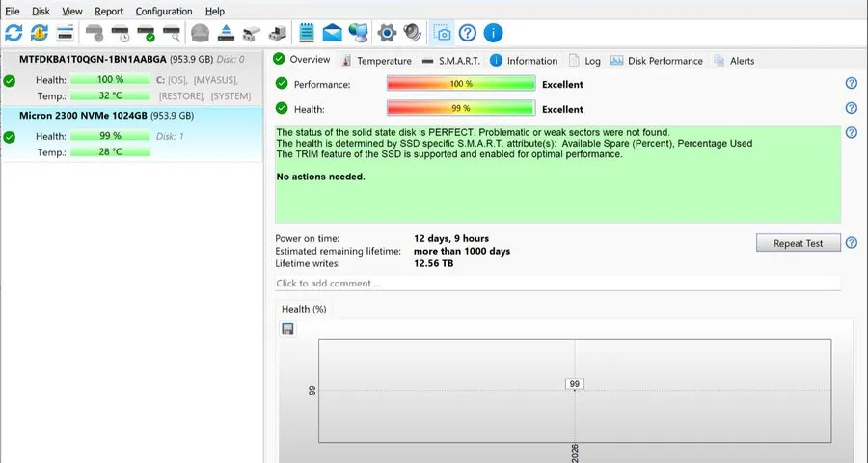Open the notepad report icon
Viewport: 868px width, 463px height.
pos(306,33)
